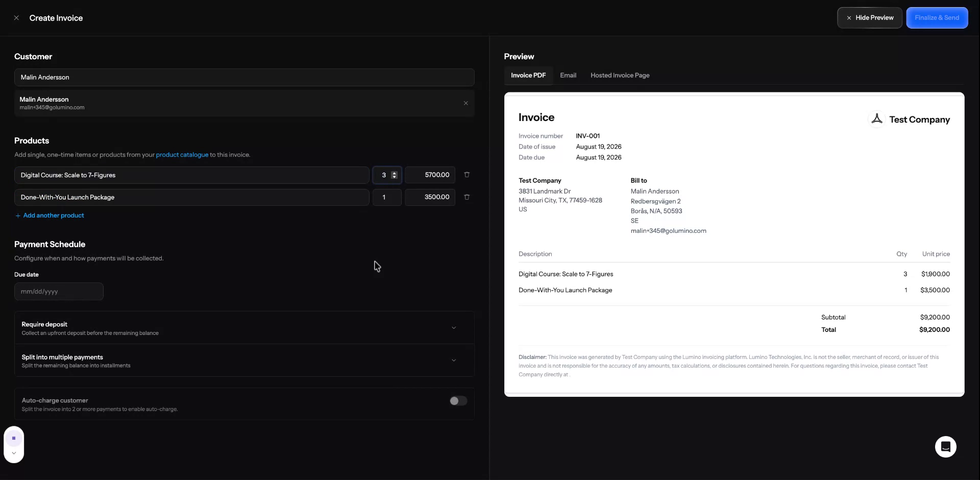Edit the Done-With-You Launch Package name field

pos(191,197)
